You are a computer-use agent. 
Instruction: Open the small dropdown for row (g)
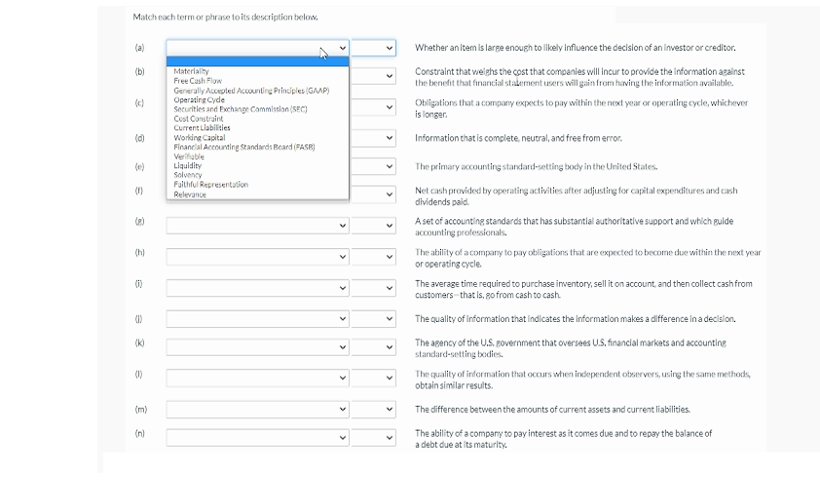[373, 226]
